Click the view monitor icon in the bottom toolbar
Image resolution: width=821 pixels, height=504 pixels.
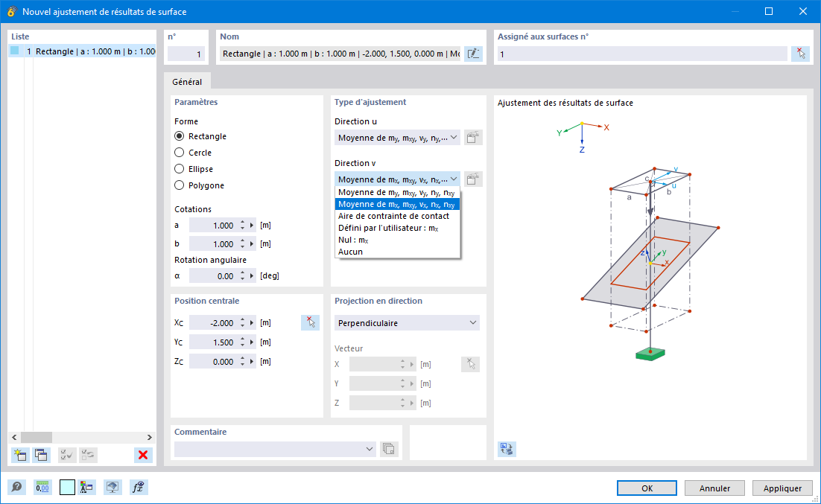pyautogui.click(x=112, y=488)
